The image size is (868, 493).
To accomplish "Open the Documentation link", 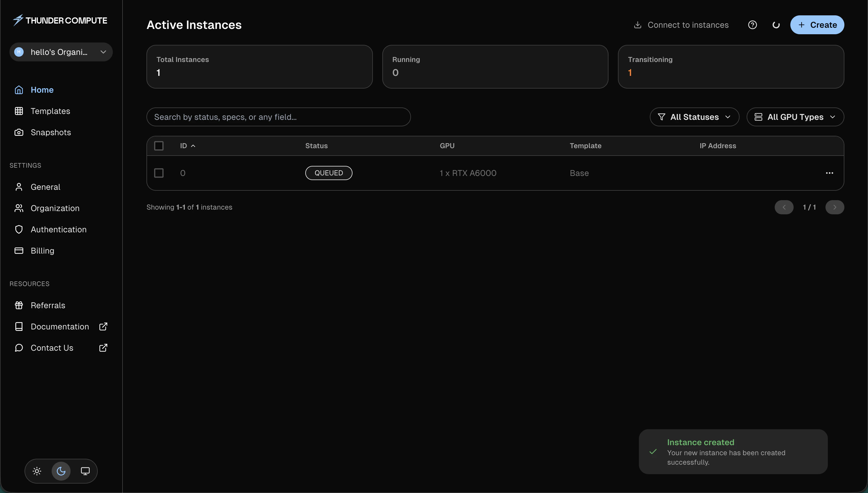I will tap(61, 327).
